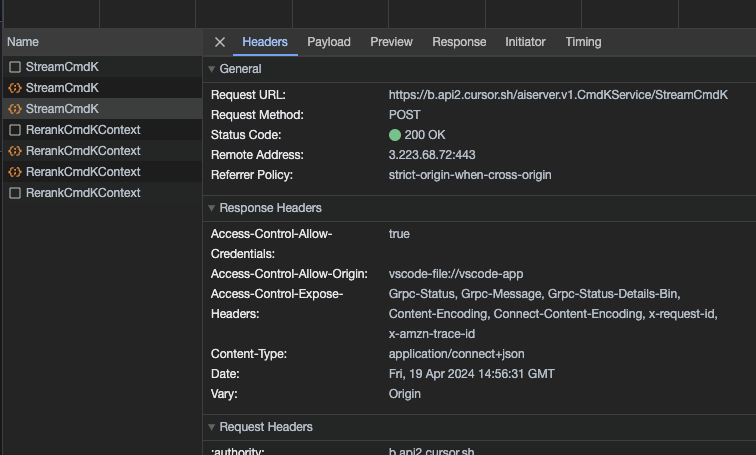The width and height of the screenshot is (756, 455).
Task: Close the request details panel with X
Action: 220,42
